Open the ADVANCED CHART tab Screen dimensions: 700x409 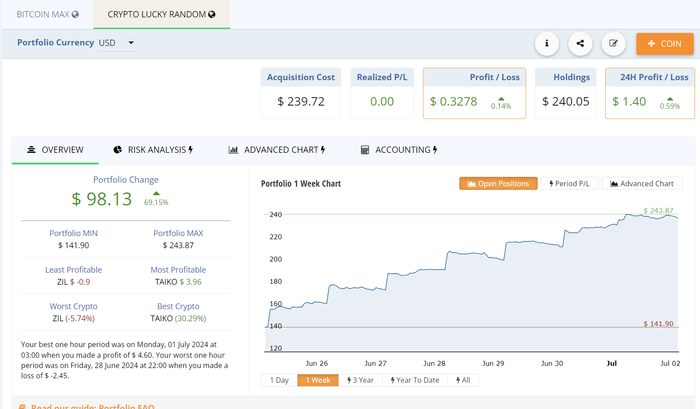276,150
